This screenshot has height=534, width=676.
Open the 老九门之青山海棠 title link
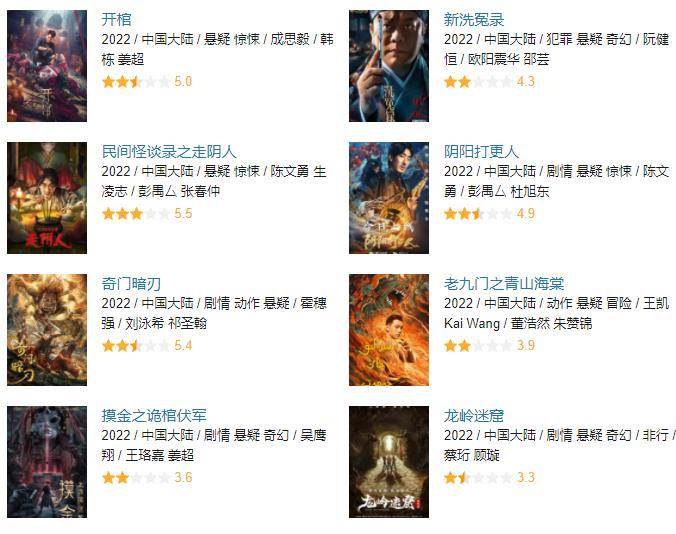coord(504,284)
